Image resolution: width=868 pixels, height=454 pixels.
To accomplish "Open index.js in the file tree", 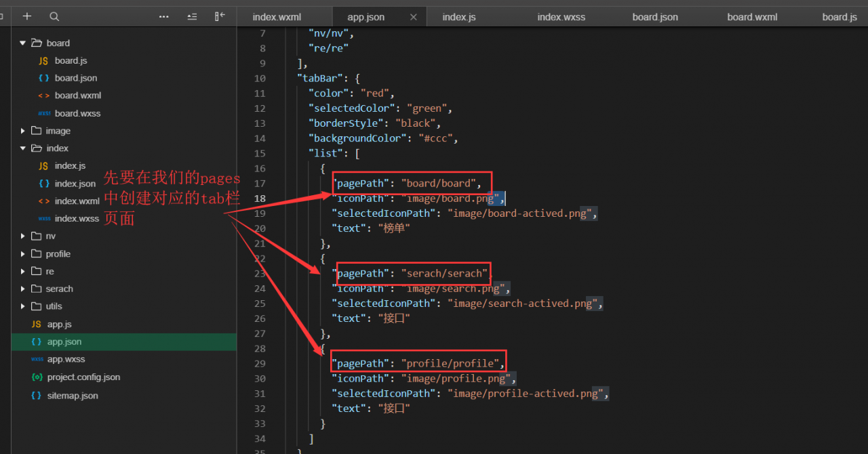I will tap(71, 166).
